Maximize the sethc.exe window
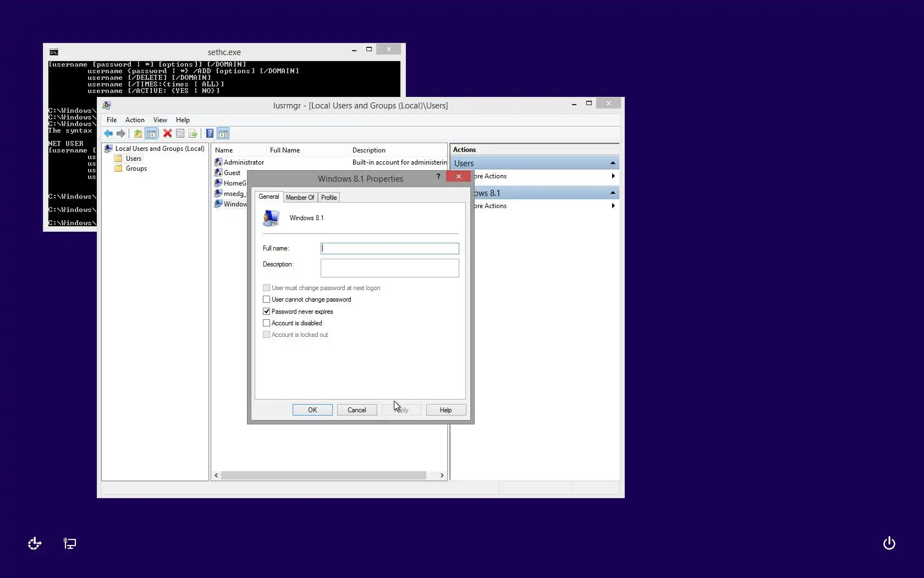 pyautogui.click(x=369, y=50)
